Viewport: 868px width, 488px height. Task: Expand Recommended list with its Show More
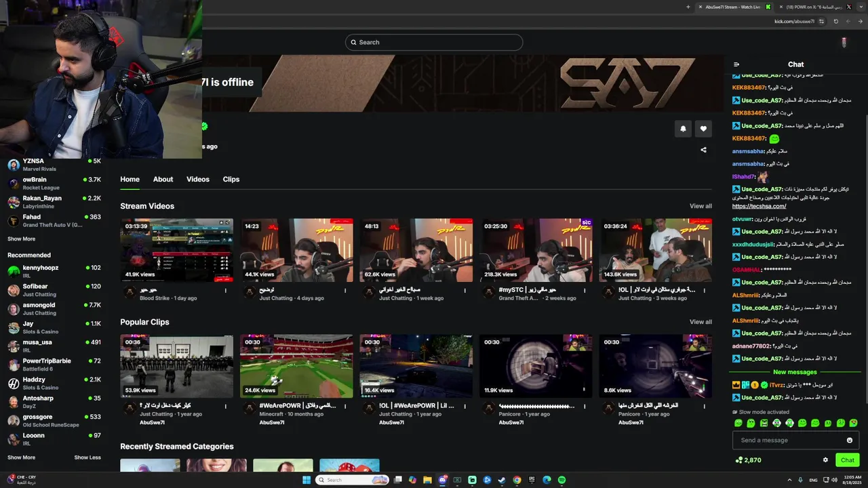pos(21,457)
